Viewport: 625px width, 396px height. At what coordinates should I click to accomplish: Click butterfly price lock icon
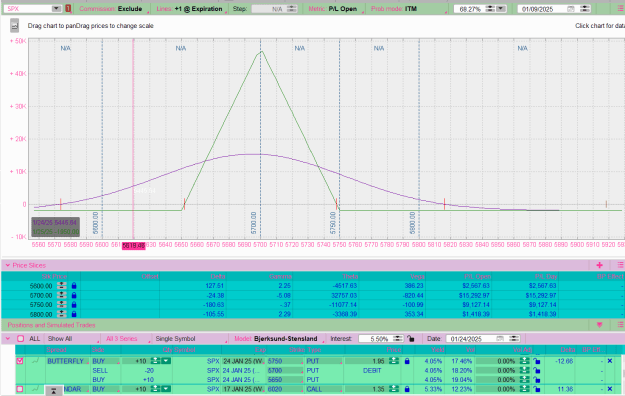point(407,361)
